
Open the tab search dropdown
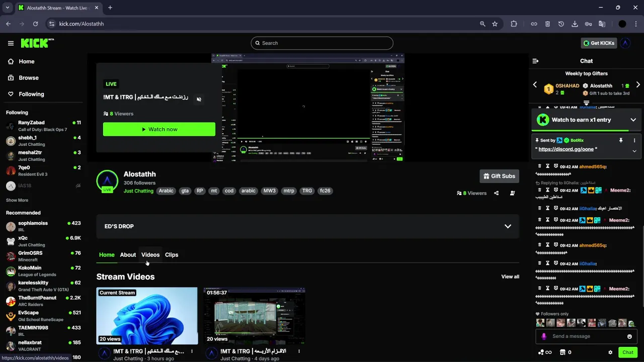click(8, 8)
